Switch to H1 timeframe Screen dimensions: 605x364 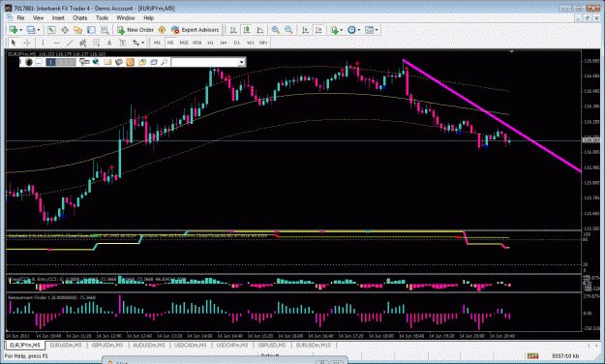pos(210,43)
